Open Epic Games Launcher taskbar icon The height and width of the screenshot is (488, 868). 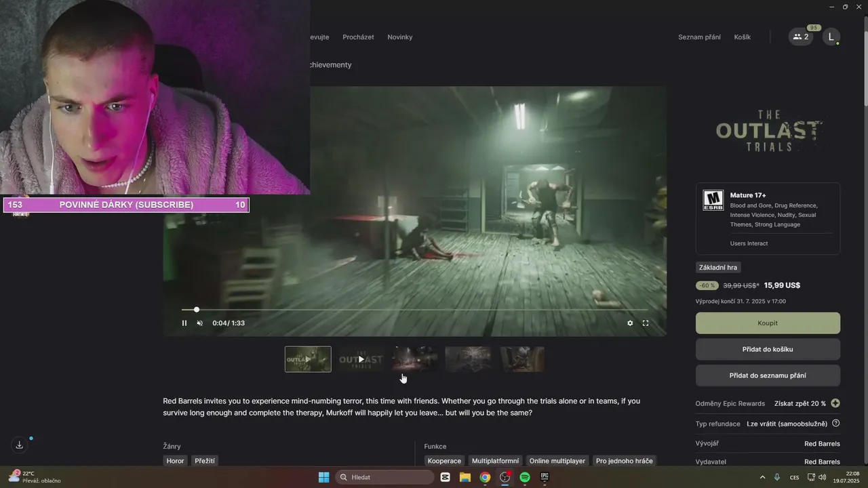point(545,477)
